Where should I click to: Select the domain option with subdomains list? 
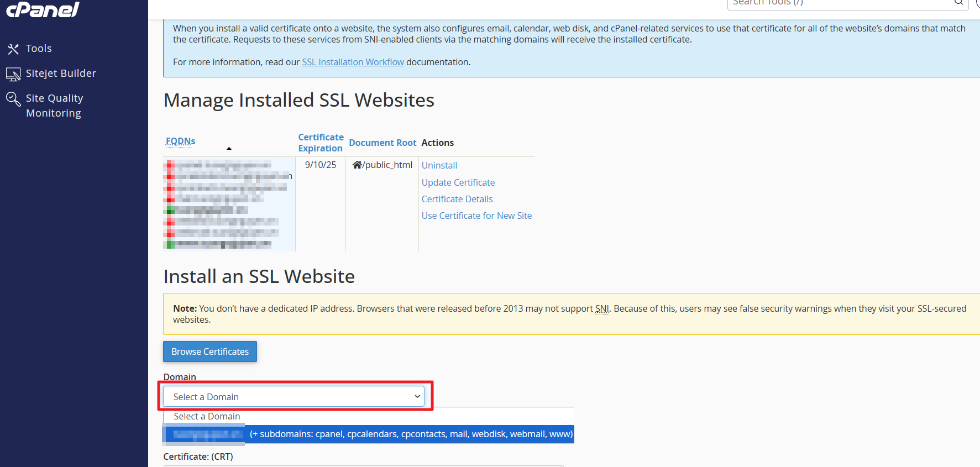369,434
